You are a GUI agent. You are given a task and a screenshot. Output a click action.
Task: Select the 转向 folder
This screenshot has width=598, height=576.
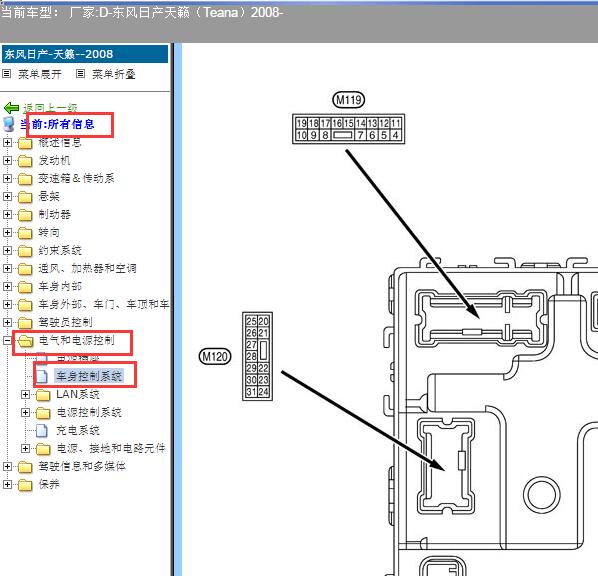pos(49,232)
